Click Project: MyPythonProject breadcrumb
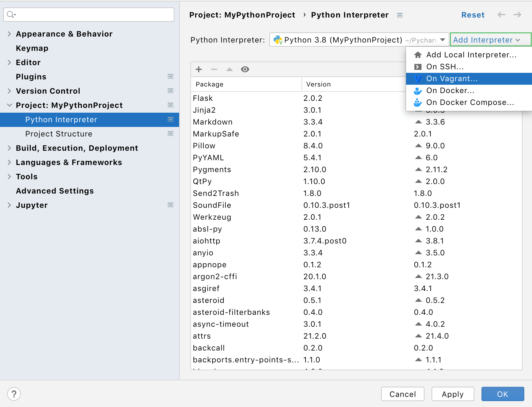This screenshot has width=532, height=407. click(x=242, y=15)
